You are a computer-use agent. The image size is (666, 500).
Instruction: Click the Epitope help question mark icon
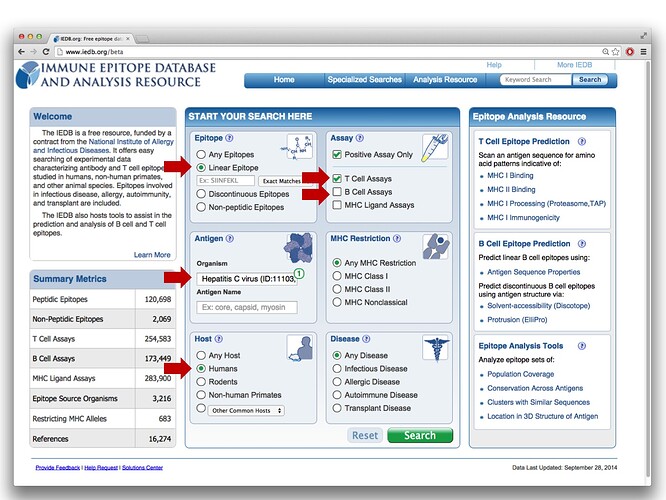click(231, 137)
